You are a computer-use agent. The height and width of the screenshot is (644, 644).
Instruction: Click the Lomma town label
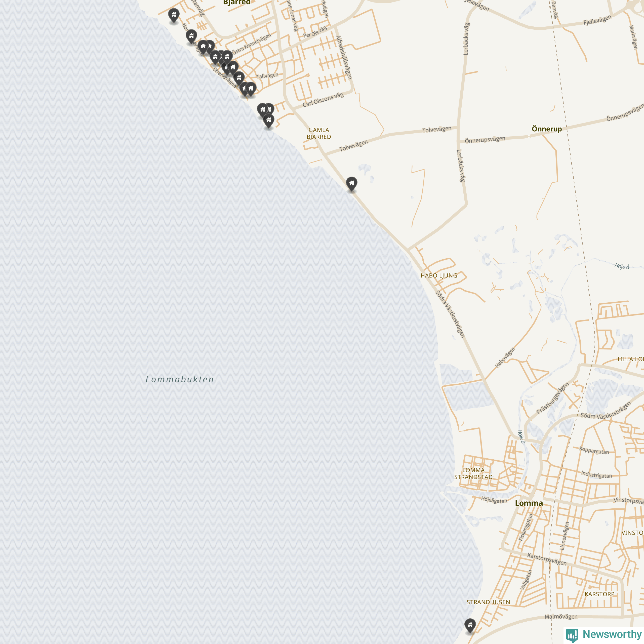[529, 503]
